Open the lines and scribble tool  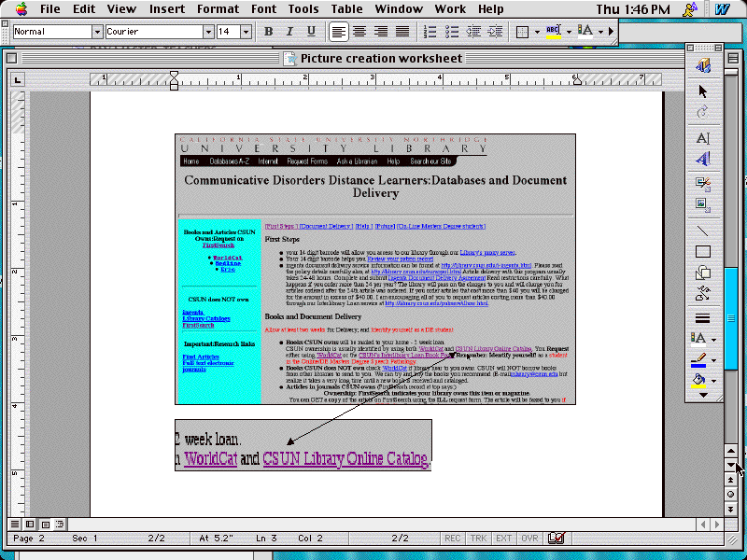tap(703, 293)
